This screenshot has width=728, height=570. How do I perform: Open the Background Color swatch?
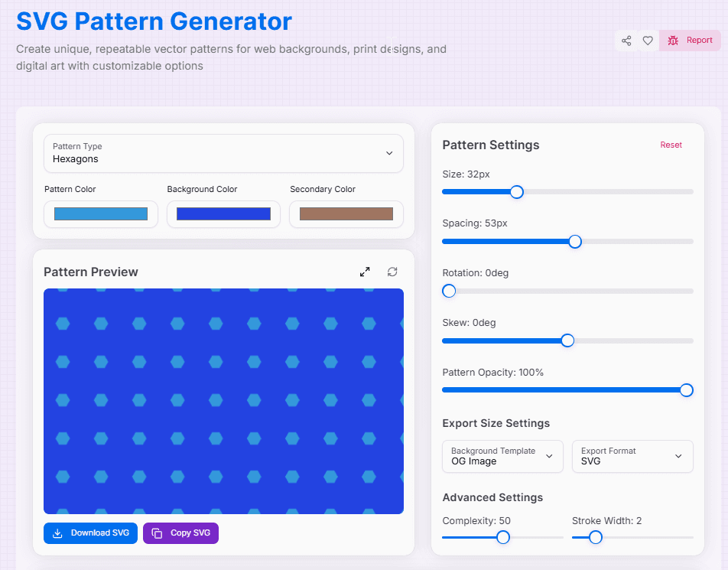(223, 214)
